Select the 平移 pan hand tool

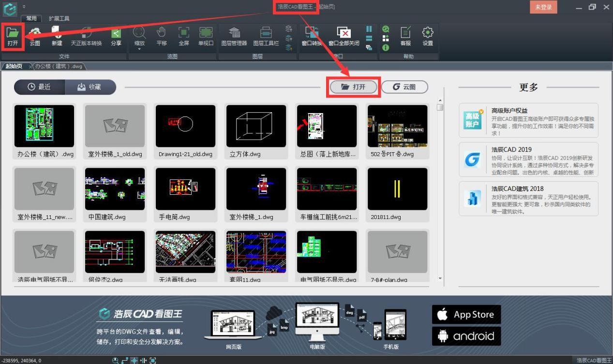click(x=162, y=36)
